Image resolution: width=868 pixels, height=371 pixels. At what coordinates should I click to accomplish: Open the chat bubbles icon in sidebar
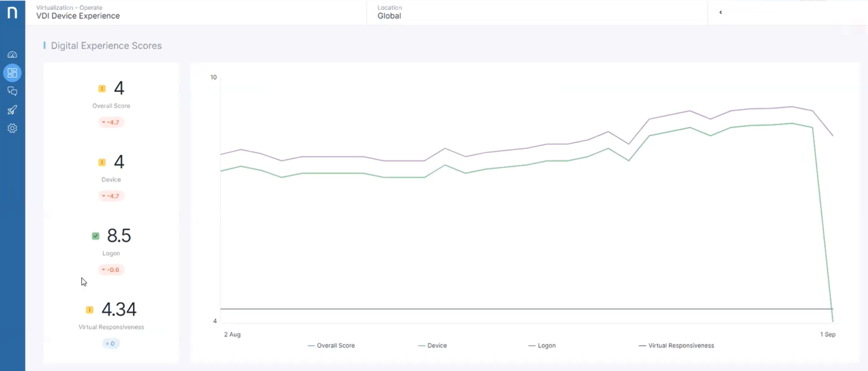click(12, 91)
